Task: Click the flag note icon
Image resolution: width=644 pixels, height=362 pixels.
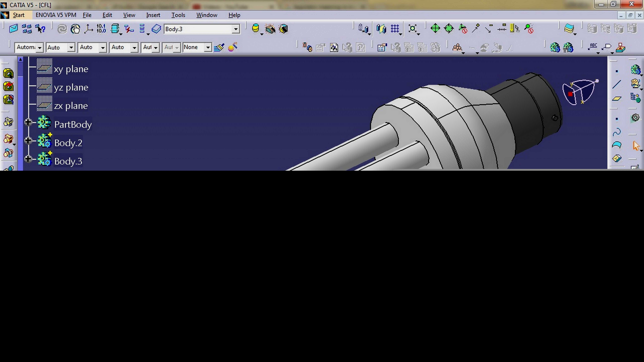Action: pyautogui.click(x=607, y=47)
